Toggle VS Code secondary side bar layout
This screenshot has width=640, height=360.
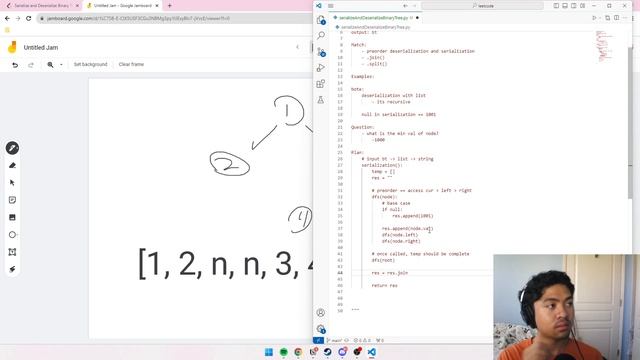coord(573,6)
